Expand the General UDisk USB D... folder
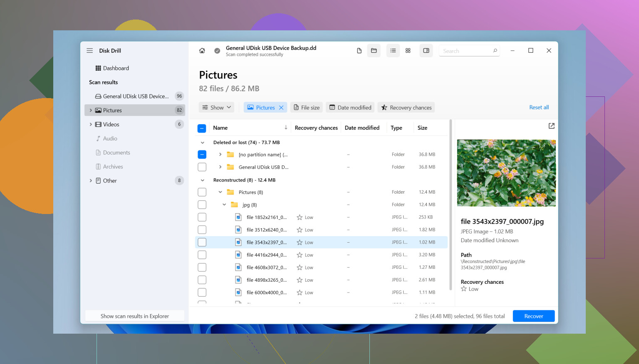Viewport: 639px width, 364px height. click(x=220, y=167)
